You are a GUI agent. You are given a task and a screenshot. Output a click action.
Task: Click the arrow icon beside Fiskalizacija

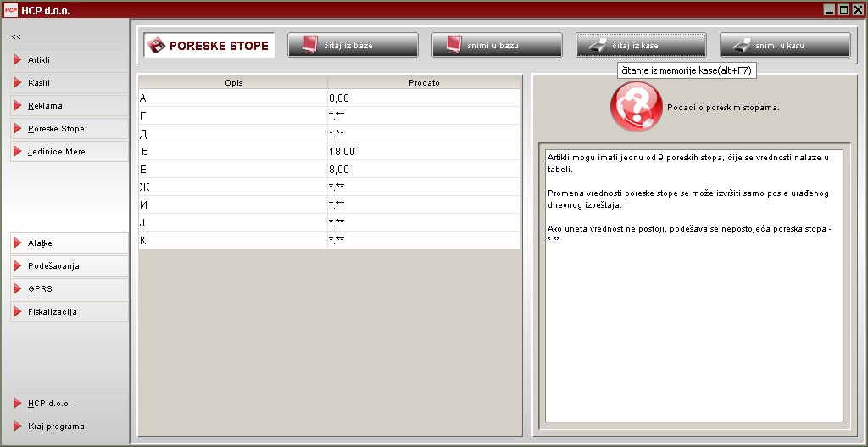click(18, 312)
